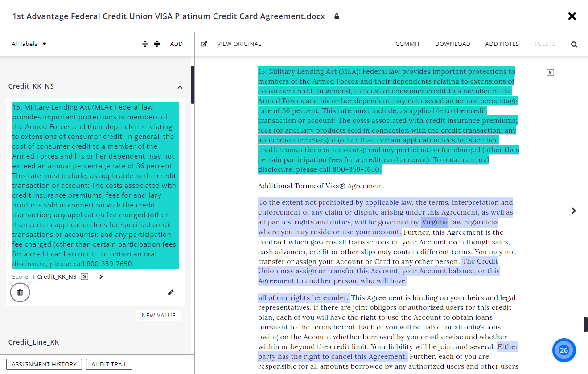Click the lock icon beside the document title
The width and height of the screenshot is (588, 374).
pyautogui.click(x=337, y=16)
